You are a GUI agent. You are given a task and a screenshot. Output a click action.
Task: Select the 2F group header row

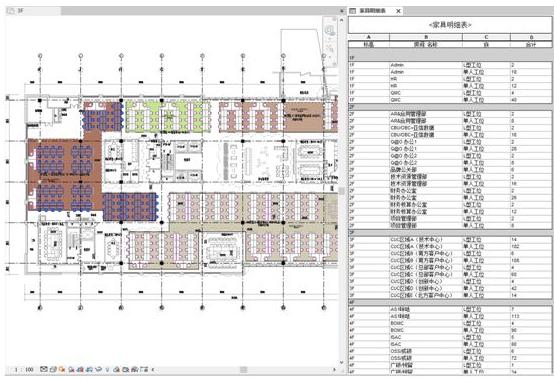pyautogui.click(x=450, y=107)
